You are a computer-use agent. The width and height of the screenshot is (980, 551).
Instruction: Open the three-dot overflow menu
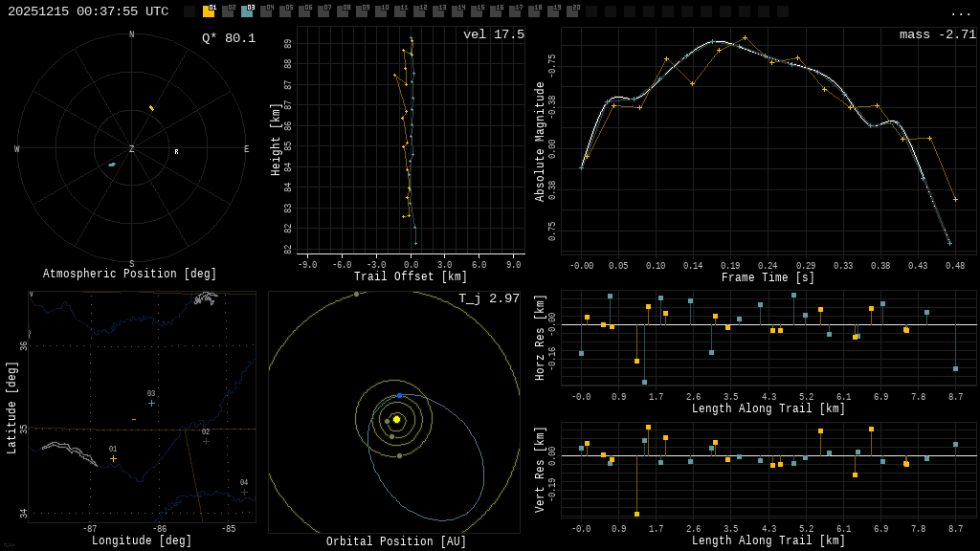[960, 12]
